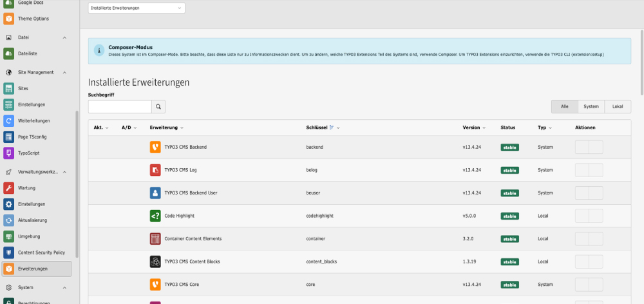
Task: Open the Dateiliste menu entry
Action: [37, 53]
